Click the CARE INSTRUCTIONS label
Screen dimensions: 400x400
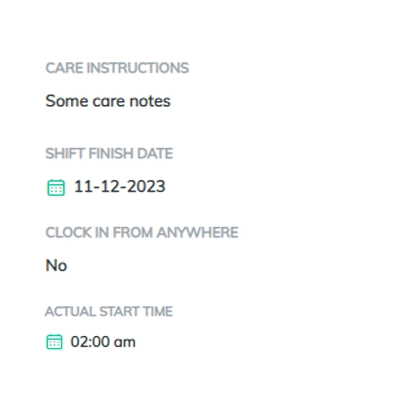(x=117, y=68)
